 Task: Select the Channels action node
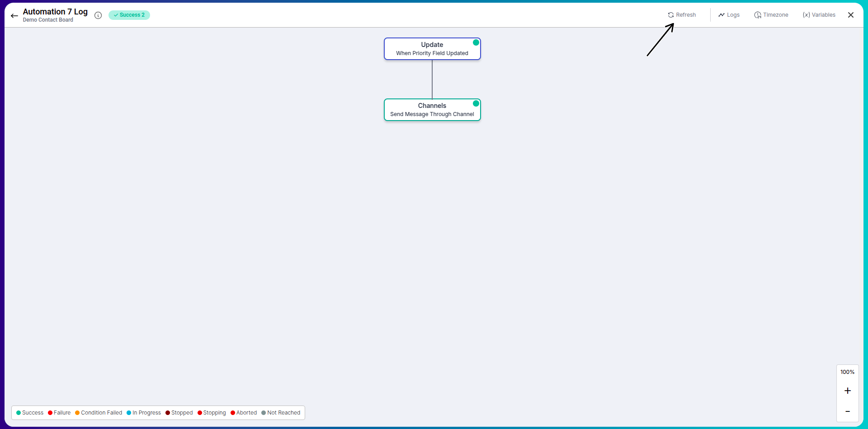pyautogui.click(x=432, y=110)
